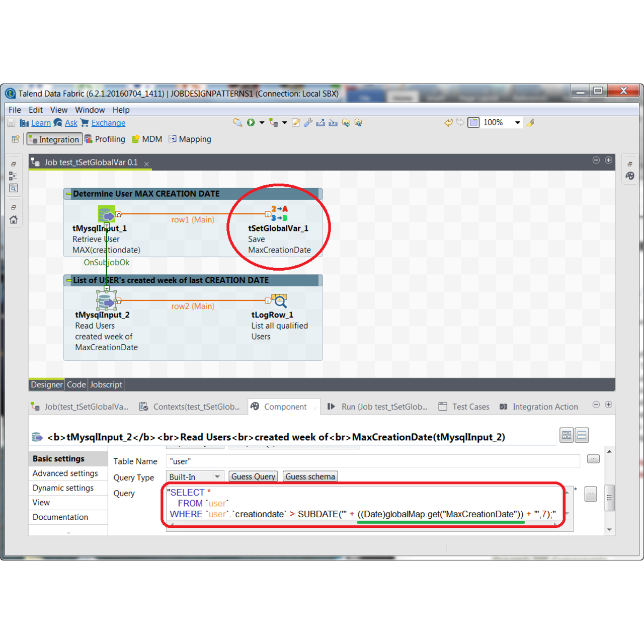Click browse button next to Table Name
This screenshot has width=644, height=644.
pyautogui.click(x=593, y=459)
